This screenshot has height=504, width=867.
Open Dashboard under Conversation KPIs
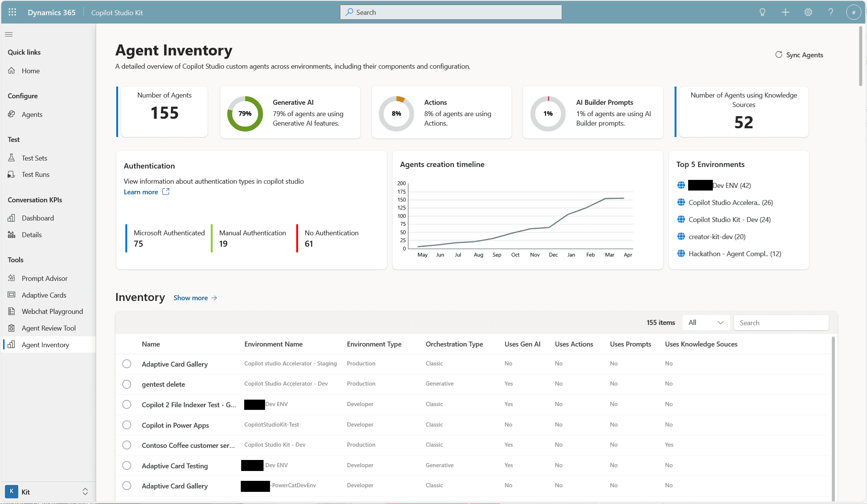38,218
